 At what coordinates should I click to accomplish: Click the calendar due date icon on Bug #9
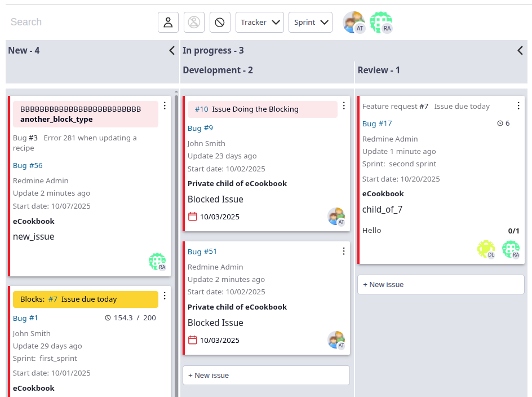point(192,217)
